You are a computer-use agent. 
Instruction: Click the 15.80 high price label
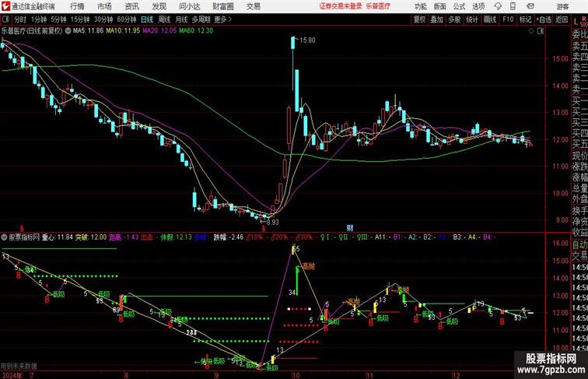point(307,40)
